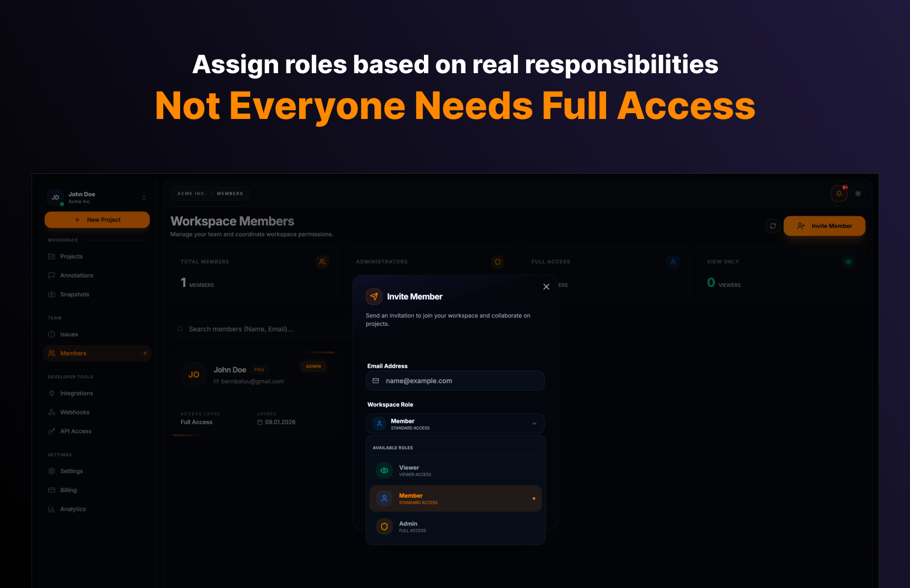Navigate to ACME INC. in the breadcrumb

click(x=191, y=194)
